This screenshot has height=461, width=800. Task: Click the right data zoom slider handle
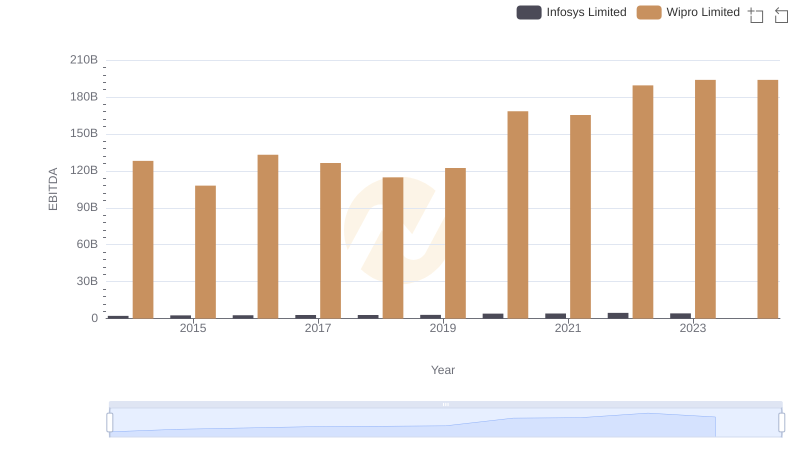click(782, 423)
